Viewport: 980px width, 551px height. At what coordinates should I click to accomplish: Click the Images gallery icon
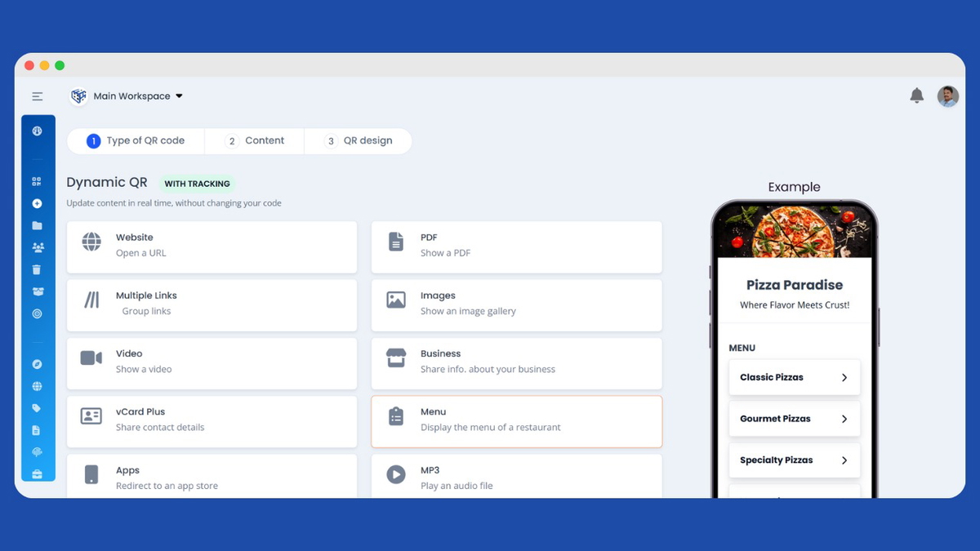pos(396,299)
